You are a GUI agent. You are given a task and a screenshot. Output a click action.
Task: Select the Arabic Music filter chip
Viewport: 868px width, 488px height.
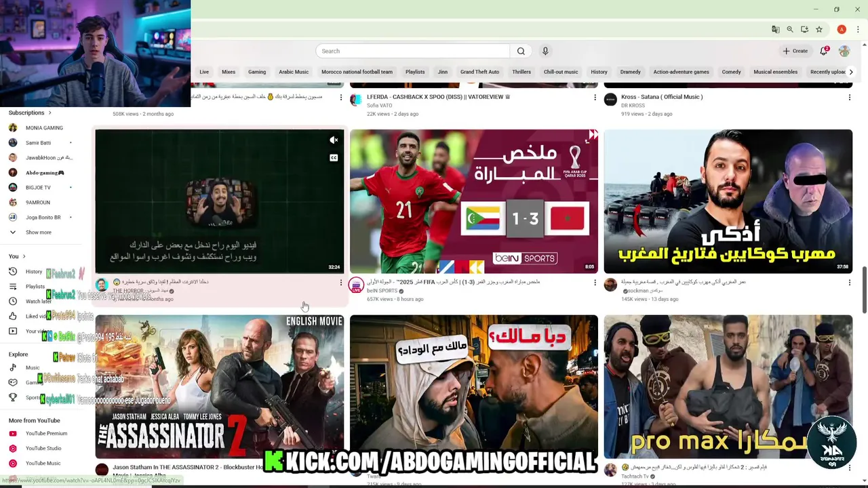coord(294,72)
